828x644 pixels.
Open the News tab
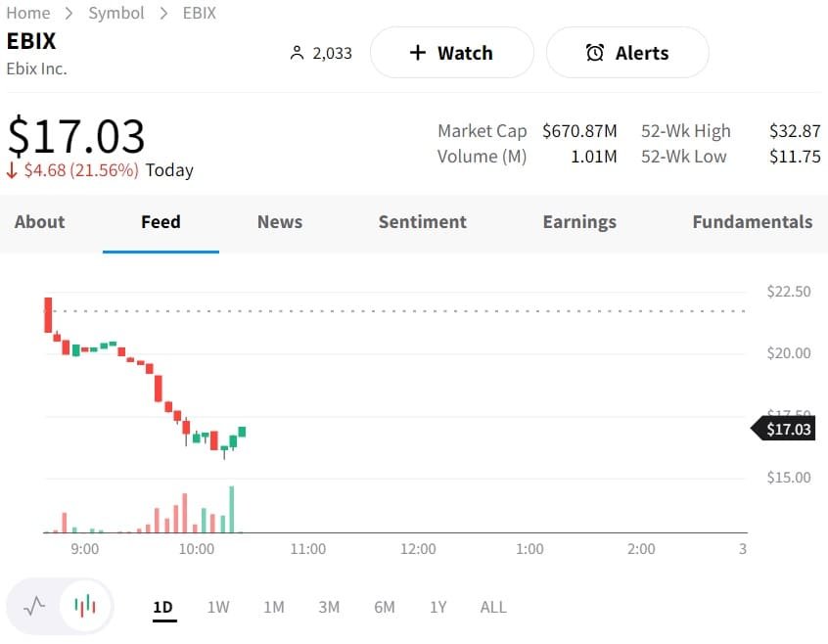(280, 222)
